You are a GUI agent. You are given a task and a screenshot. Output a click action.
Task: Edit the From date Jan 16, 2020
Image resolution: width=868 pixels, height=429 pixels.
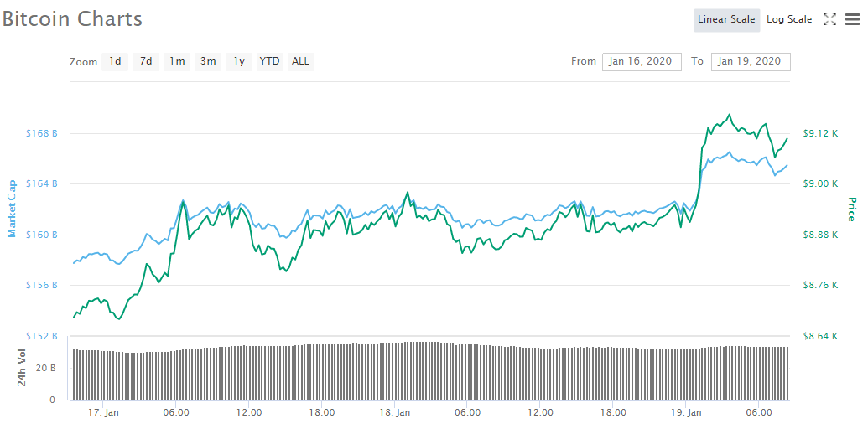click(642, 62)
